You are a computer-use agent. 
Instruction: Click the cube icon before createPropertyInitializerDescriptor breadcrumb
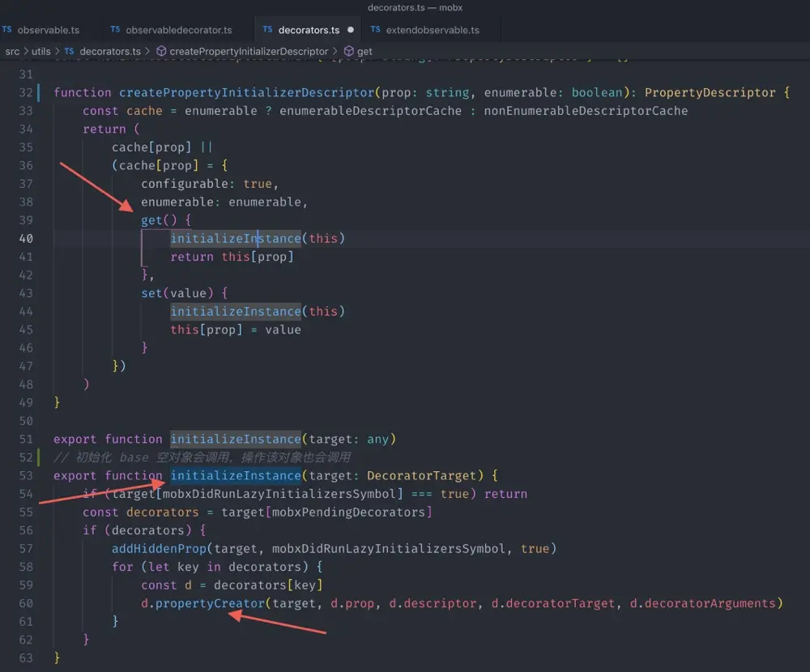pos(161,51)
